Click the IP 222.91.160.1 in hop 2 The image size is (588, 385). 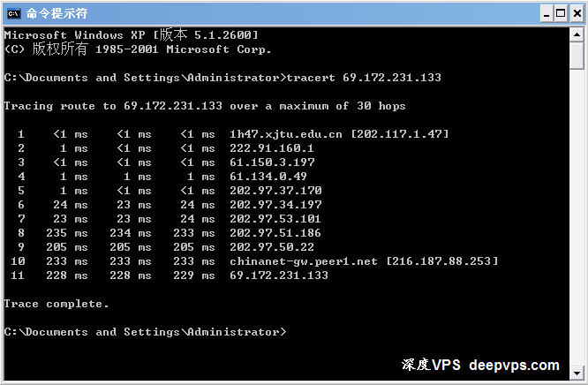[x=272, y=148]
